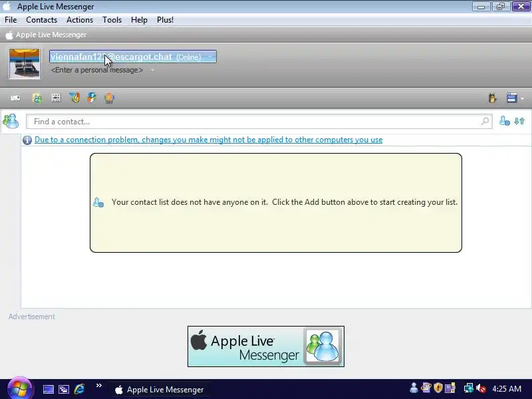Image resolution: width=532 pixels, height=399 pixels.
Task: Expand the personal message dropdown arrow
Action: [153, 70]
